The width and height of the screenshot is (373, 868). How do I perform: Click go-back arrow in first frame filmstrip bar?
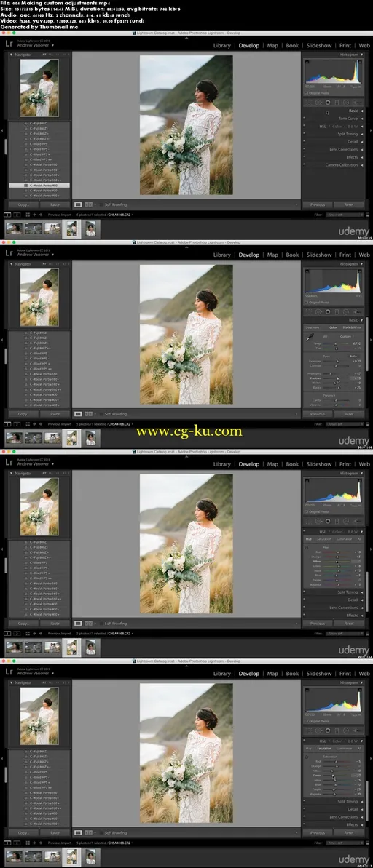click(x=35, y=215)
